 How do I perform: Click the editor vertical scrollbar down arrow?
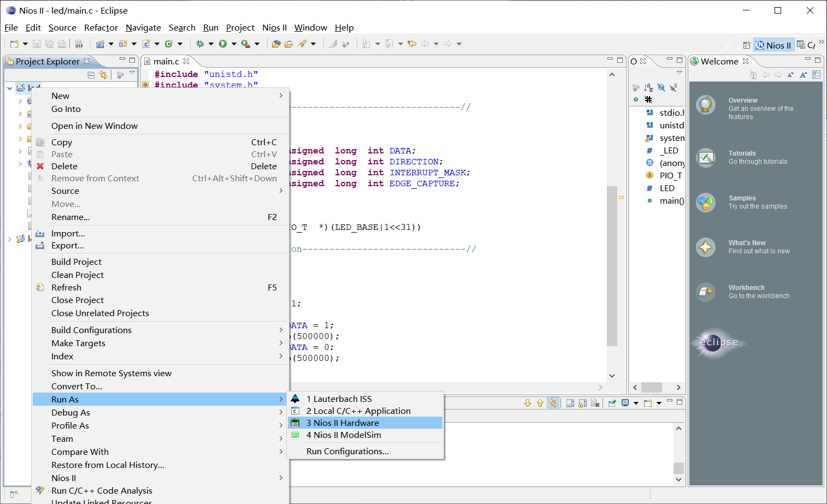pyautogui.click(x=612, y=376)
